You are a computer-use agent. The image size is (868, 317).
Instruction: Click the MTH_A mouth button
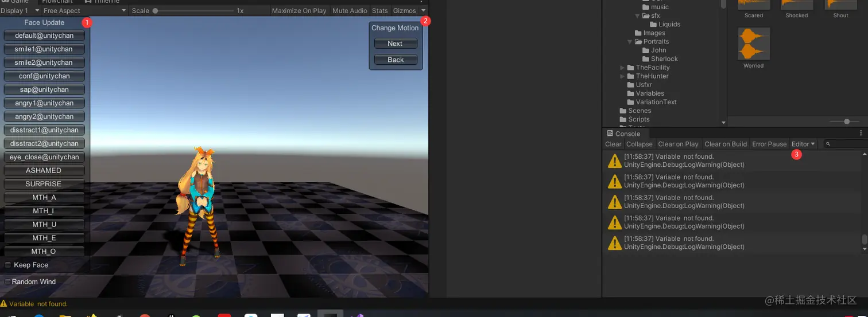[44, 197]
